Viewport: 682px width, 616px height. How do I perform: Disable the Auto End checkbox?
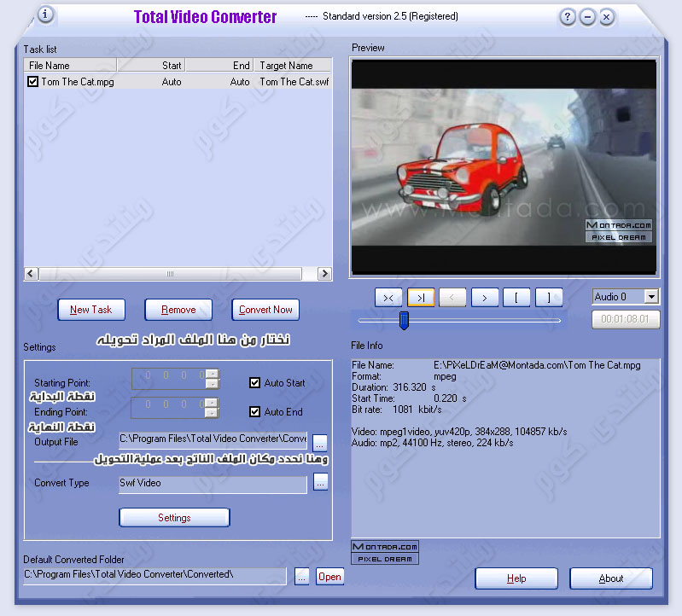[x=254, y=411]
